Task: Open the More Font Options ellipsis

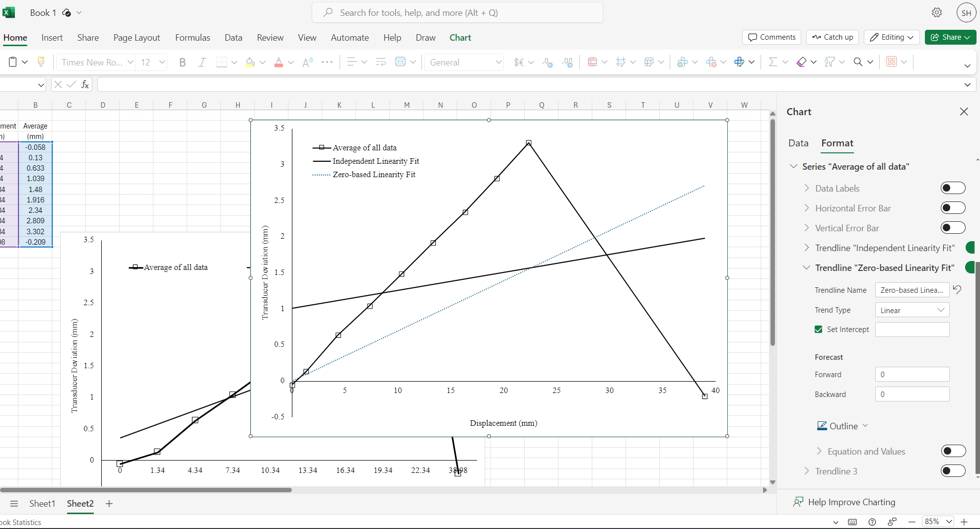Action: point(327,62)
